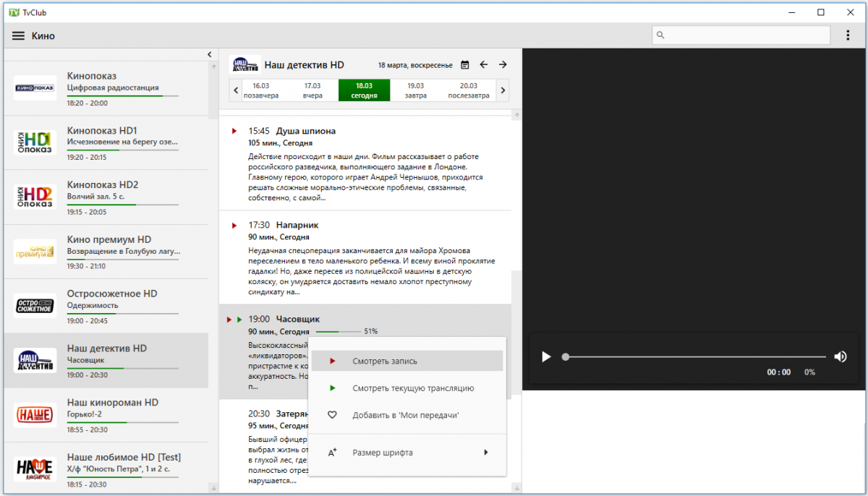Viewport: 868px width, 496px height.
Task: Select the Остросюжетное HD channel
Action: [106, 306]
